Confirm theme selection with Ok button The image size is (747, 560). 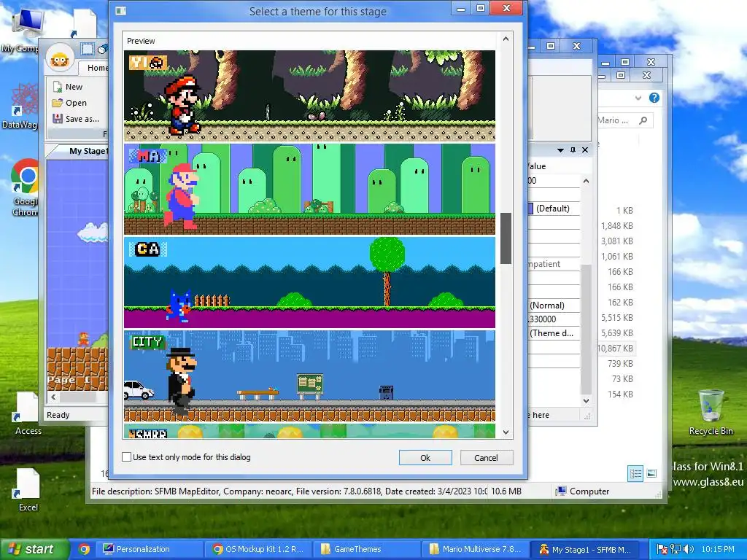click(425, 458)
